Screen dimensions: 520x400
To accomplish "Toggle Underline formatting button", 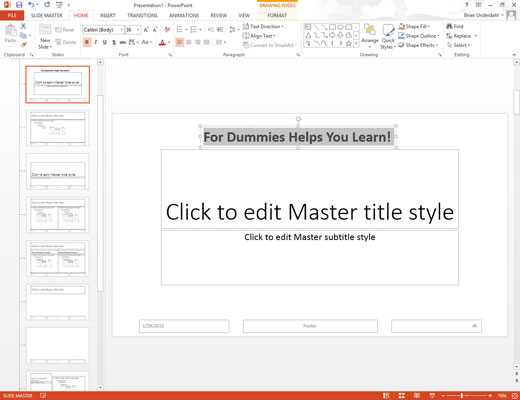I will click(x=105, y=42).
